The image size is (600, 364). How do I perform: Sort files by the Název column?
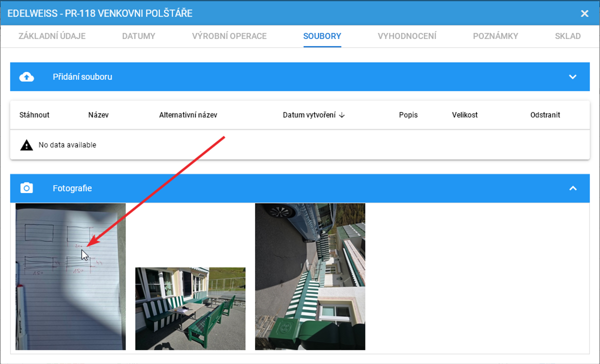(98, 115)
